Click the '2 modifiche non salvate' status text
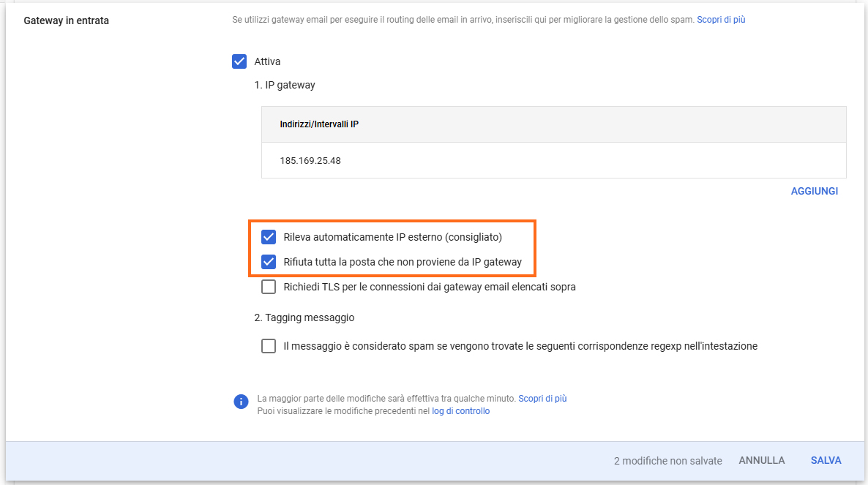Screen dimensions: 868x485 coord(667,461)
